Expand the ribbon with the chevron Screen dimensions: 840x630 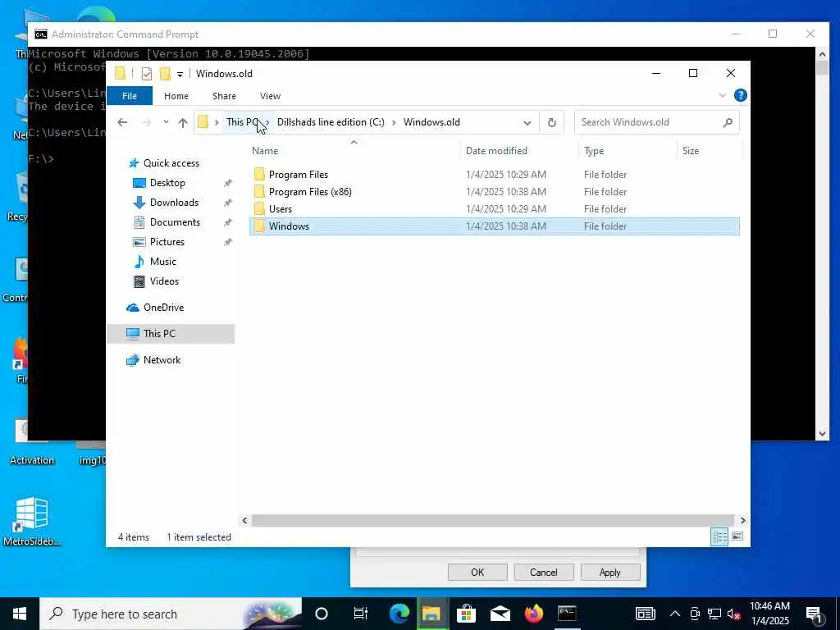point(722,95)
